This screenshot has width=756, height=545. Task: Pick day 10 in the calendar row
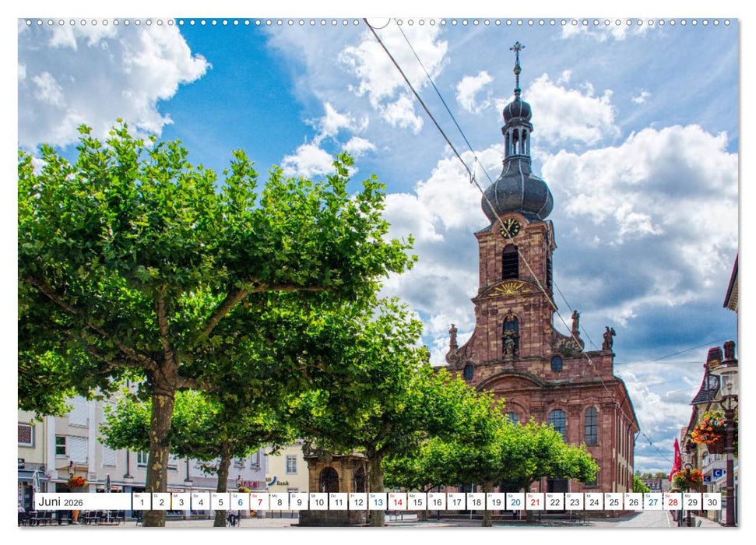pos(318,502)
